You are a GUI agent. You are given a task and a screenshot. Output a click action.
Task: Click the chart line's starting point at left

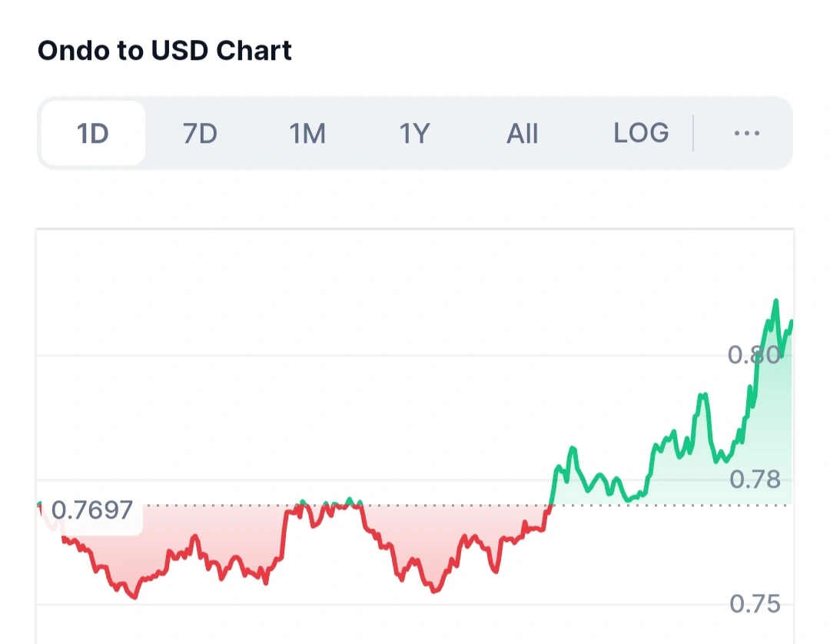39,505
